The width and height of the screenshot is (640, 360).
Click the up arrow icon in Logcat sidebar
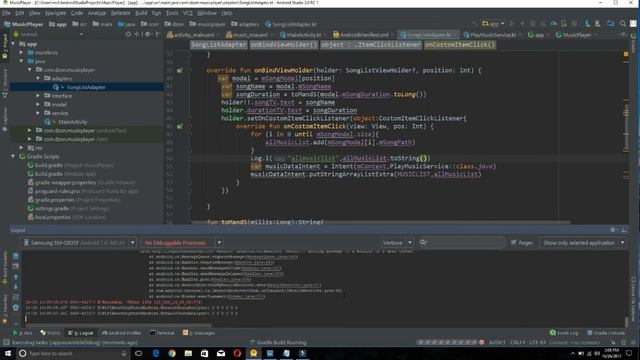pos(16,277)
